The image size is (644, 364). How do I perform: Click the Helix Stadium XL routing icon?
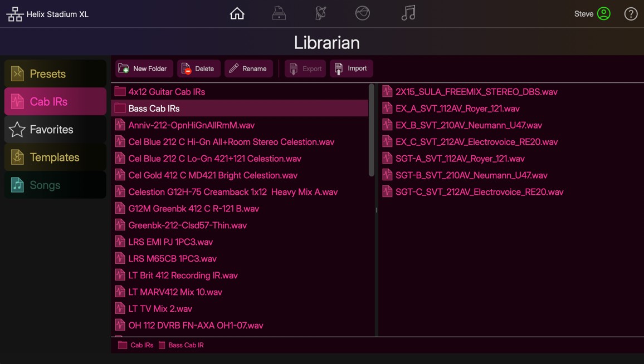pos(14,13)
